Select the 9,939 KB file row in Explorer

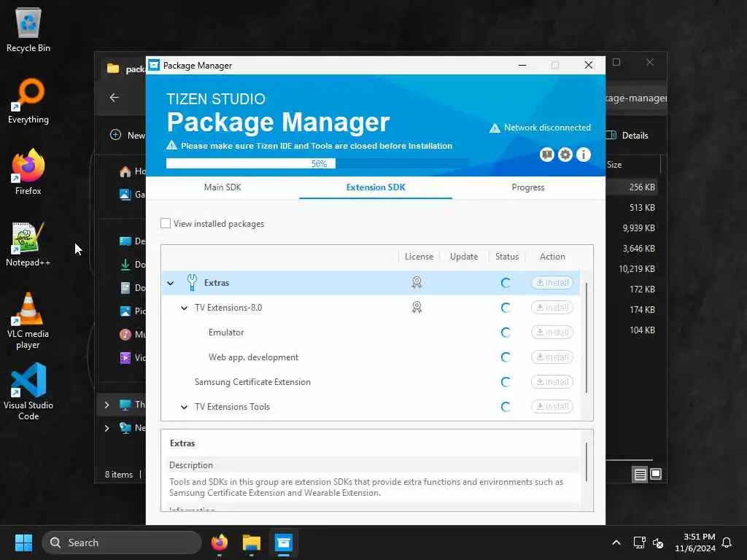(x=632, y=228)
